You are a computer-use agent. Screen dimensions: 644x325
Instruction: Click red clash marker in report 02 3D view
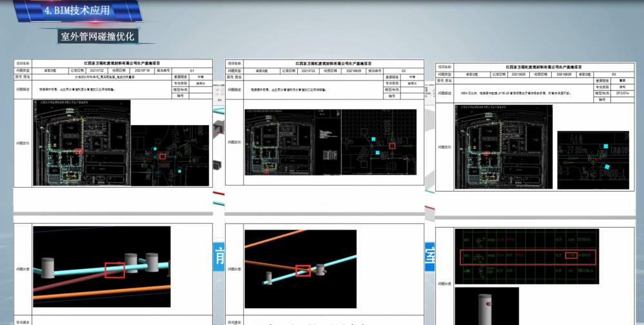tap(302, 270)
